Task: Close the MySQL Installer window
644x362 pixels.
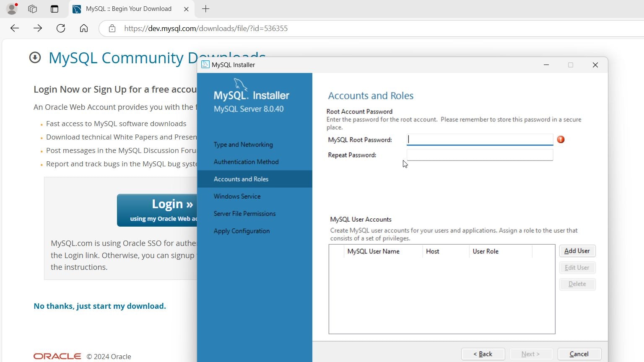Action: tap(595, 65)
